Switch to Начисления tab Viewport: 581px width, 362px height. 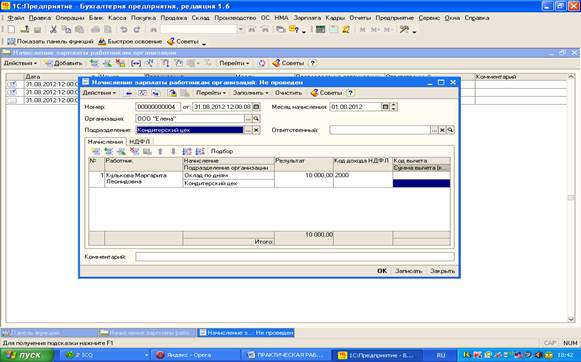(105, 142)
